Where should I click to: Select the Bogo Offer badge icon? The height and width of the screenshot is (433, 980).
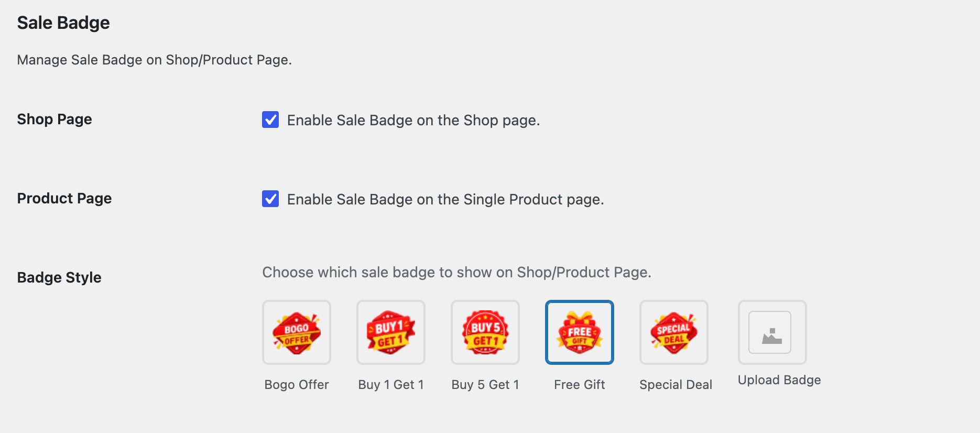pyautogui.click(x=297, y=332)
